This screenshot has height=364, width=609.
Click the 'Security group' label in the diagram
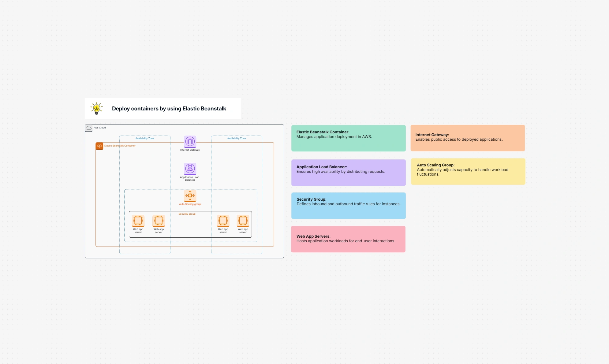click(187, 214)
